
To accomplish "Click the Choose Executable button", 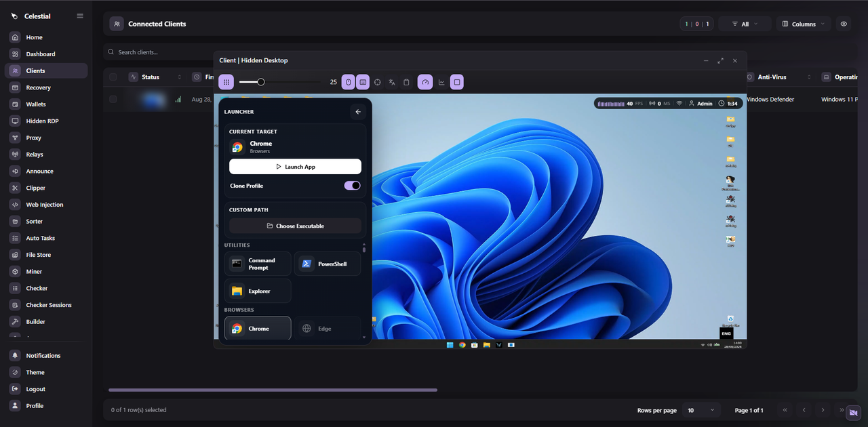I will [295, 226].
